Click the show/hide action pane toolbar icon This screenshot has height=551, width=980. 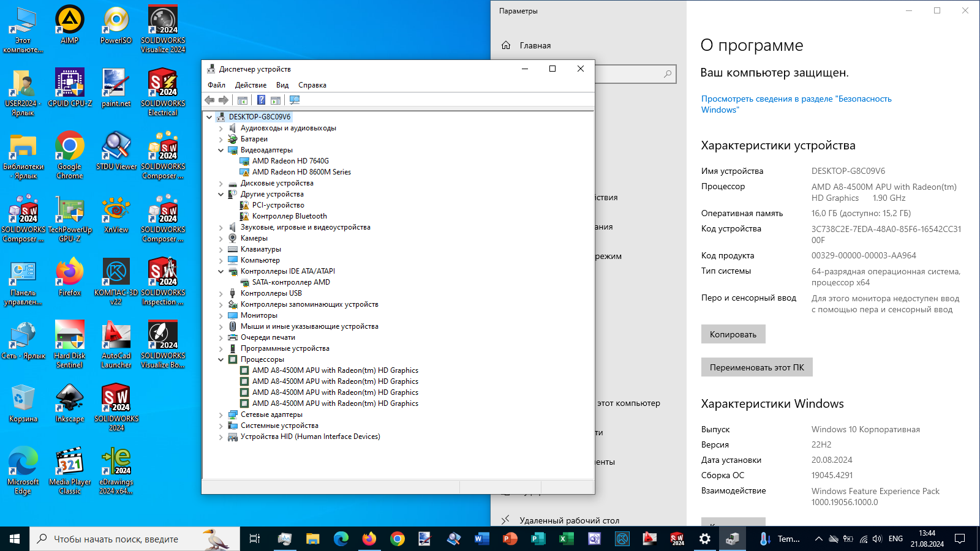276,100
